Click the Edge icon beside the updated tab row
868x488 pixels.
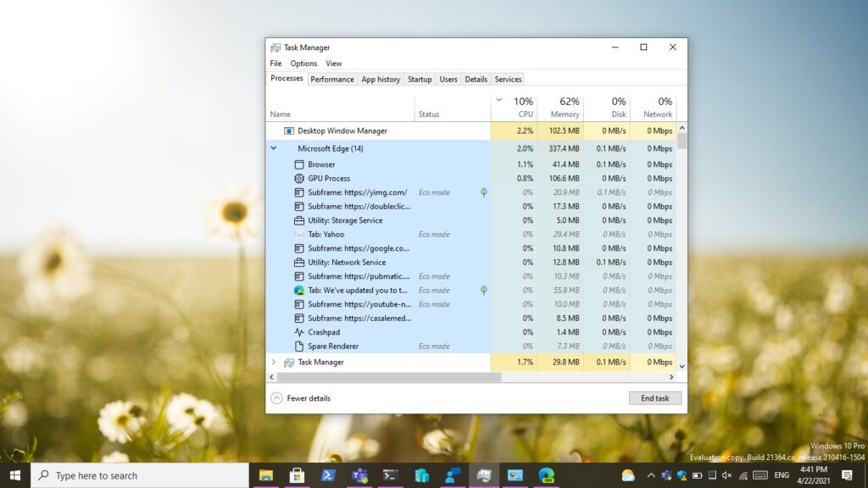pos(299,291)
